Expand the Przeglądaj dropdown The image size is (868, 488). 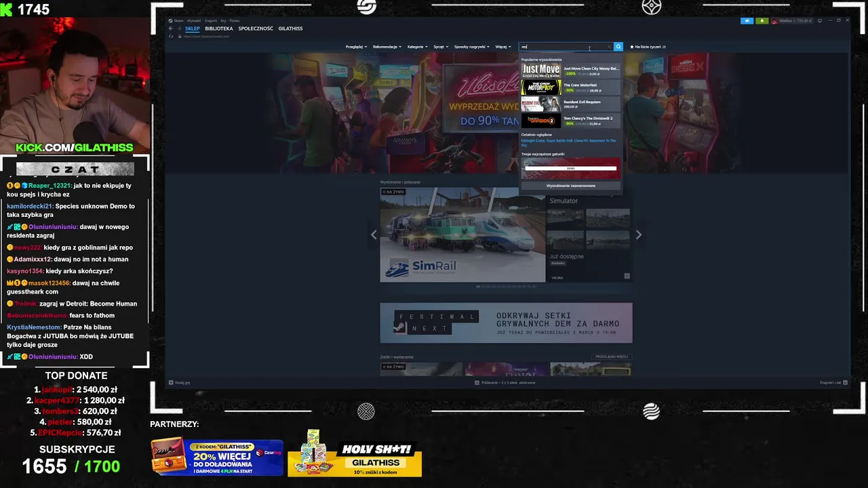[356, 47]
